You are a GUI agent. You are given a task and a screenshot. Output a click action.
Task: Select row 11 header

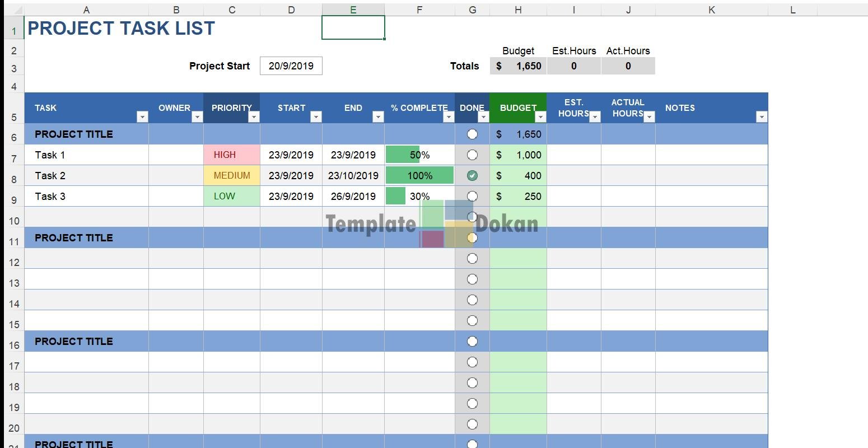pos(14,241)
